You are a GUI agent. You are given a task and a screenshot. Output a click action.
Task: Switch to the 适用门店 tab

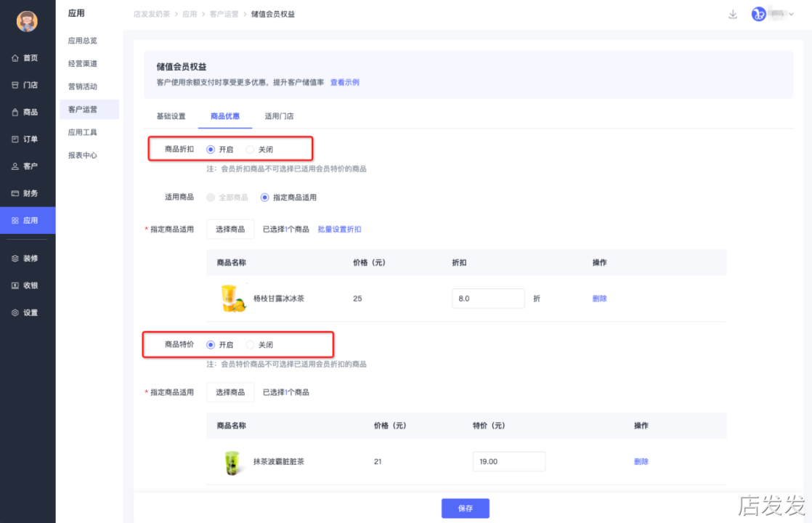[279, 116]
